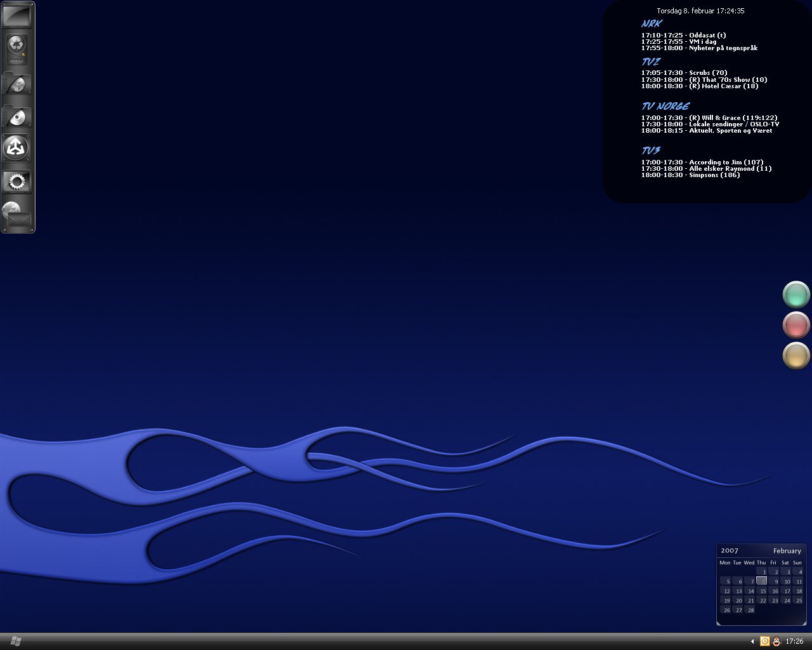Click the TV3 channel heading
Screen dimensions: 812x650
651,150
